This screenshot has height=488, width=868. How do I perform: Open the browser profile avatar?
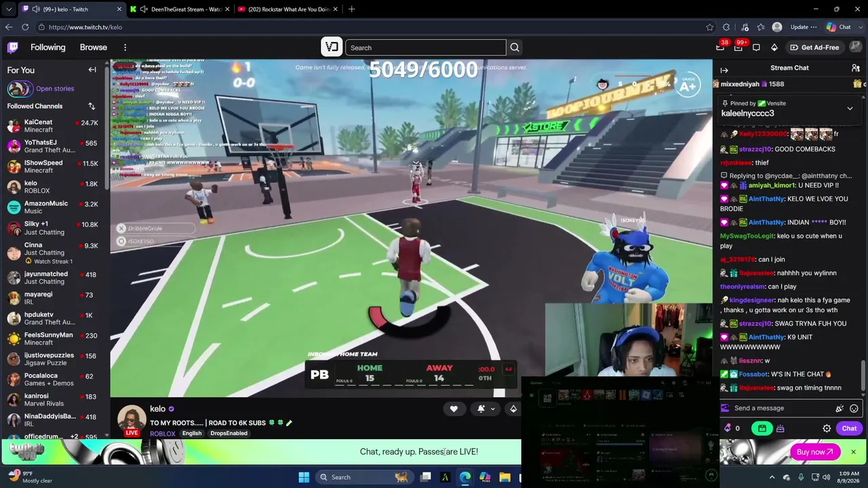[x=777, y=27]
